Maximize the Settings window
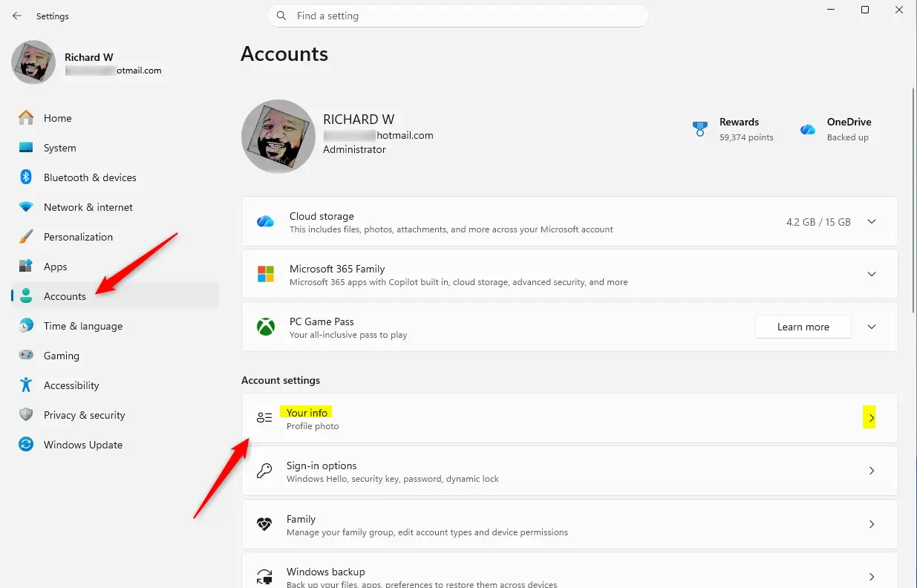Image resolution: width=917 pixels, height=588 pixels. pos(865,10)
